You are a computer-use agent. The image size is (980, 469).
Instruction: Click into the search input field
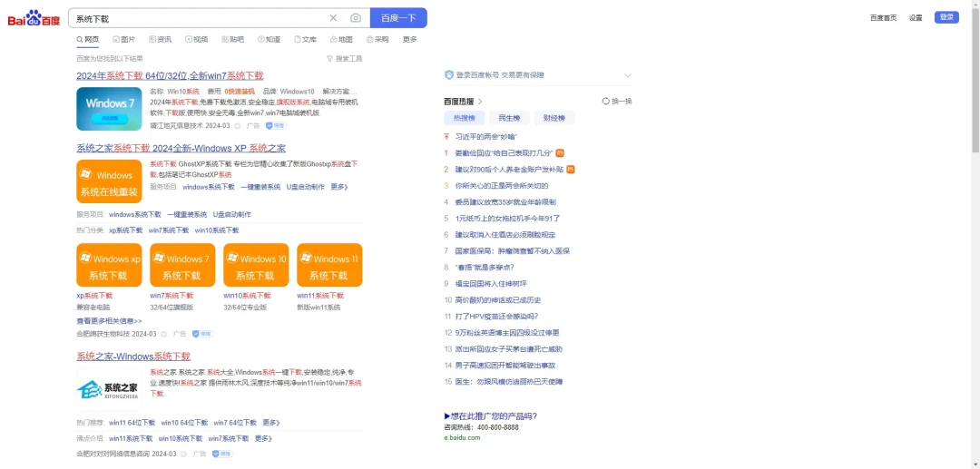tap(199, 19)
